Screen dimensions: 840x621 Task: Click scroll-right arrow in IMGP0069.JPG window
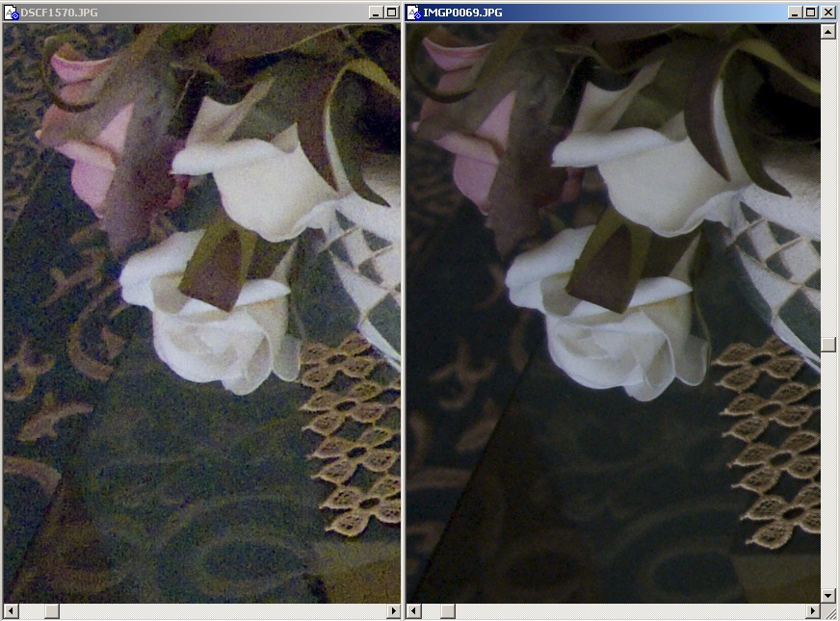tap(813, 610)
